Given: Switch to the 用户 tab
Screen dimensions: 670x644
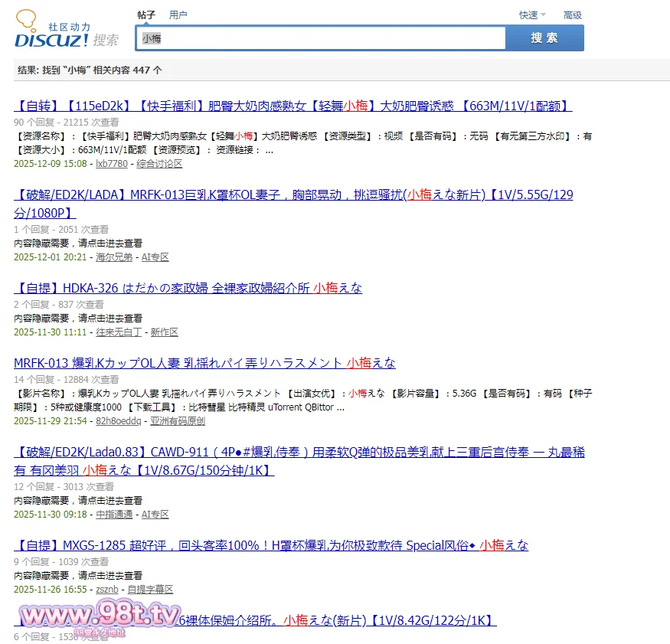Looking at the screenshot, I should (x=178, y=15).
